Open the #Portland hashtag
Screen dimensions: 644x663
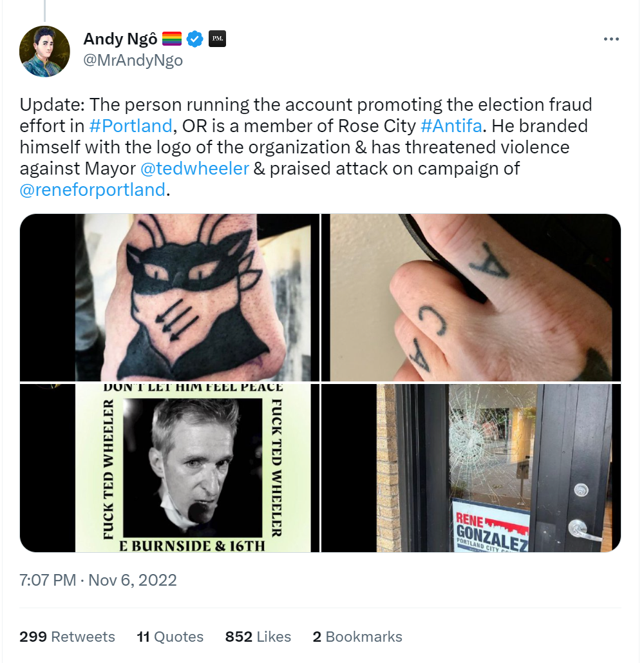(x=131, y=126)
